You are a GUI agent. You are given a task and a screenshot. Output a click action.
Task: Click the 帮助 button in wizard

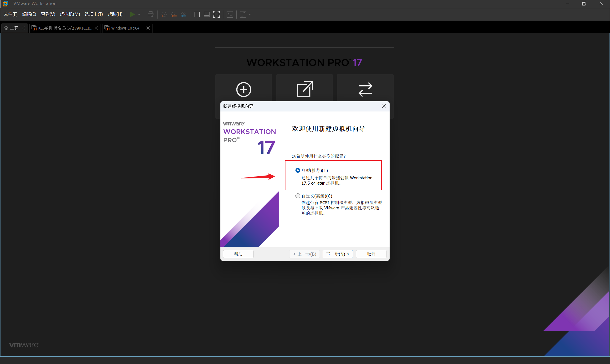[238, 254]
